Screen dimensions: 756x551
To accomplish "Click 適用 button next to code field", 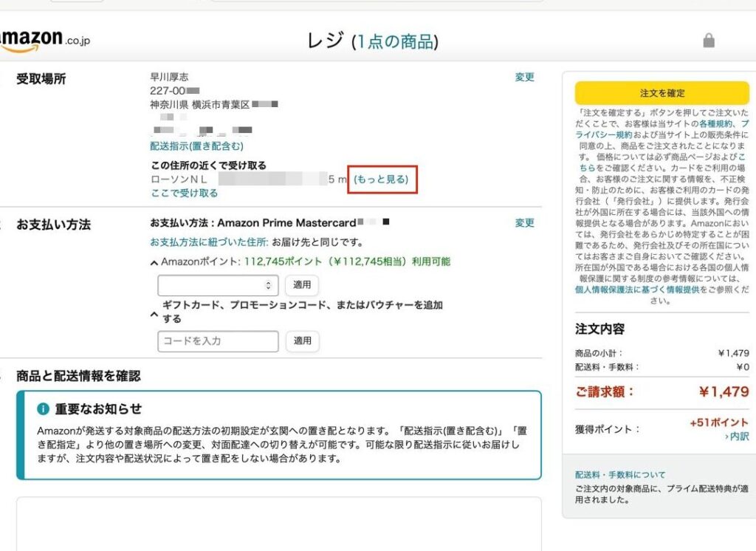I will click(x=302, y=340).
